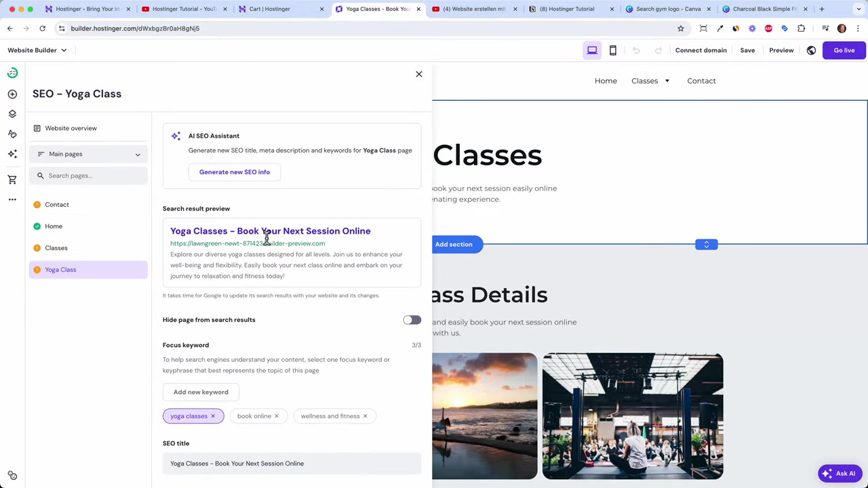Click Generate new SEO info button

pos(235,172)
